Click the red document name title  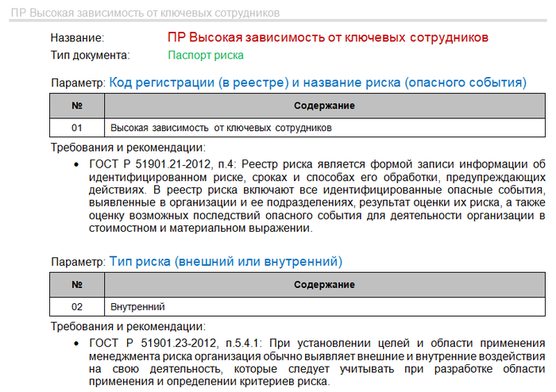(x=327, y=38)
